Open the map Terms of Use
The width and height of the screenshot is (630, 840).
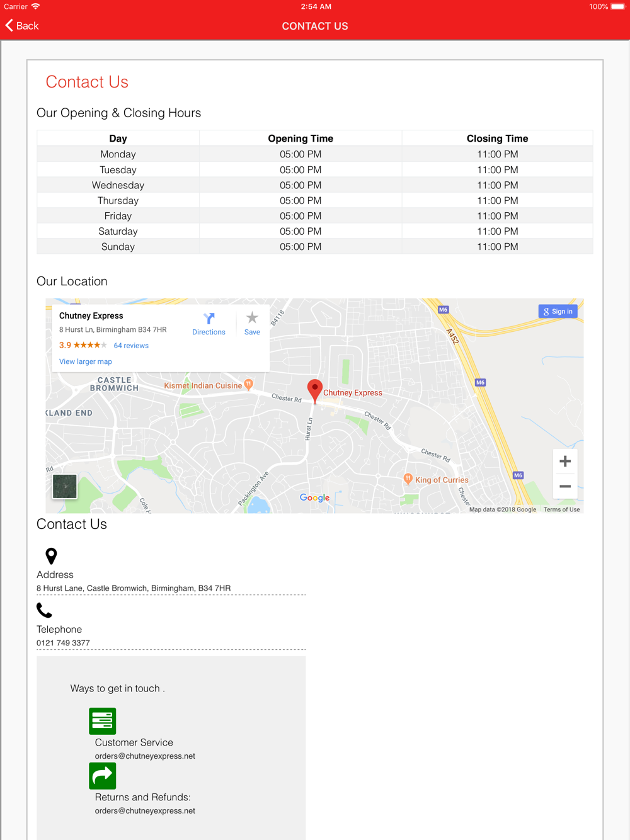point(562,509)
